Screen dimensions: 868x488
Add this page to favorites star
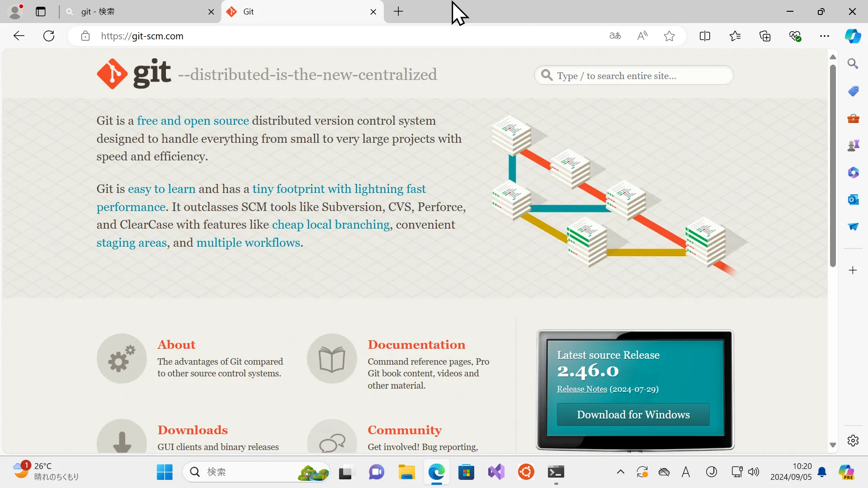tap(670, 36)
